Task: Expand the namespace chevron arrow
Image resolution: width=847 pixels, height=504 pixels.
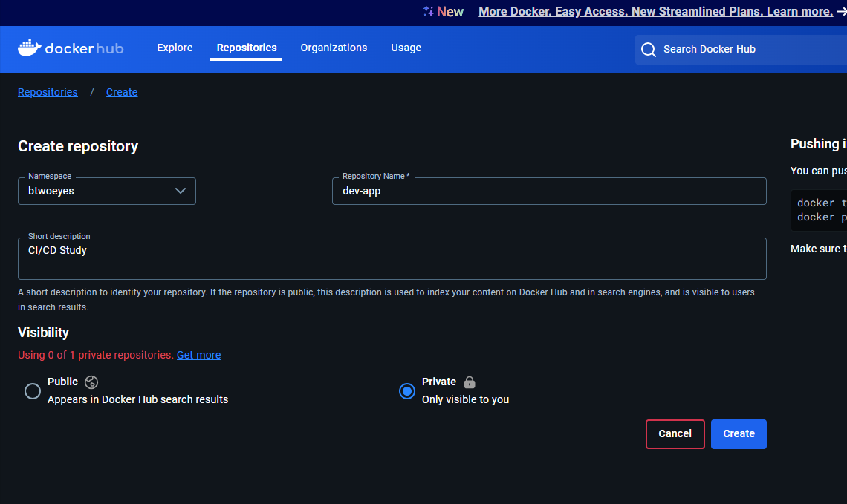Action: point(181,191)
